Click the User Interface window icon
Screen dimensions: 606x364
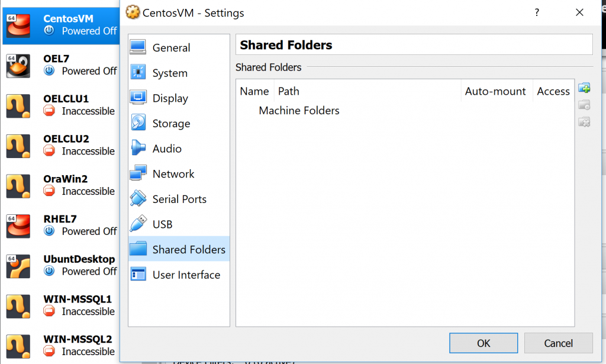(x=138, y=274)
